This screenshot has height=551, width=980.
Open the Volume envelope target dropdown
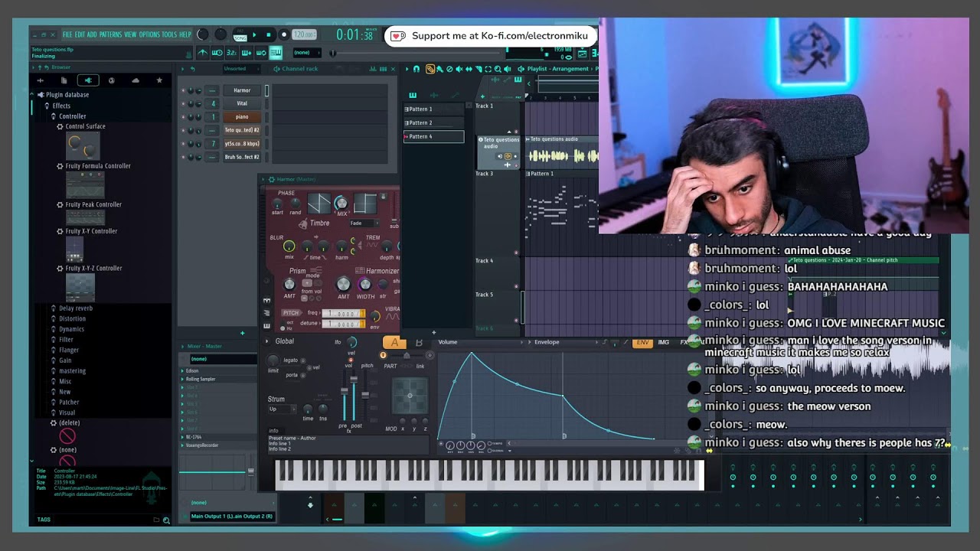click(481, 342)
